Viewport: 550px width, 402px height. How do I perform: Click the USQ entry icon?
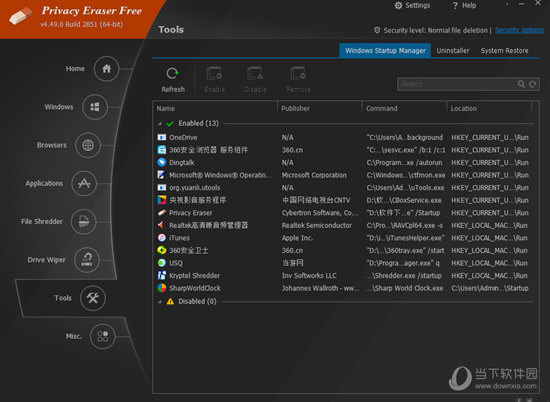coord(162,263)
